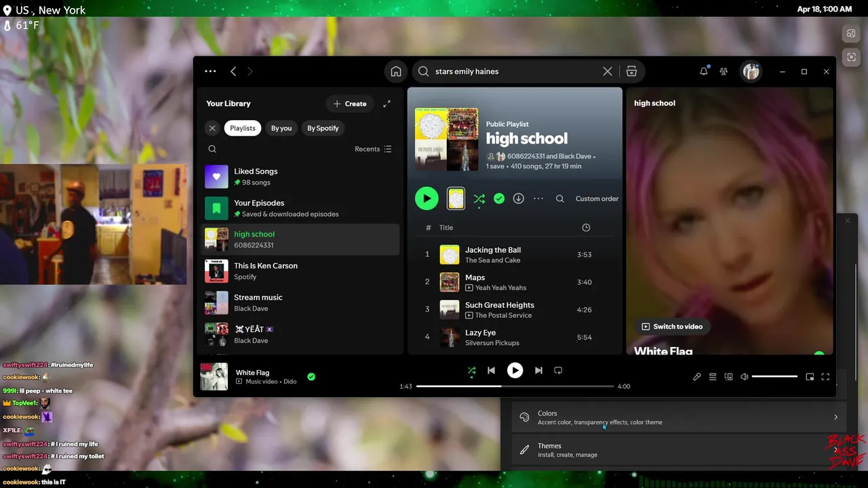Image resolution: width=868 pixels, height=488 pixels.
Task: Open the play queue
Action: (x=713, y=377)
